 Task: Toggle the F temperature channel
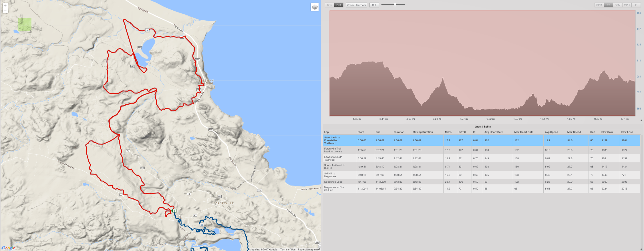(636, 5)
